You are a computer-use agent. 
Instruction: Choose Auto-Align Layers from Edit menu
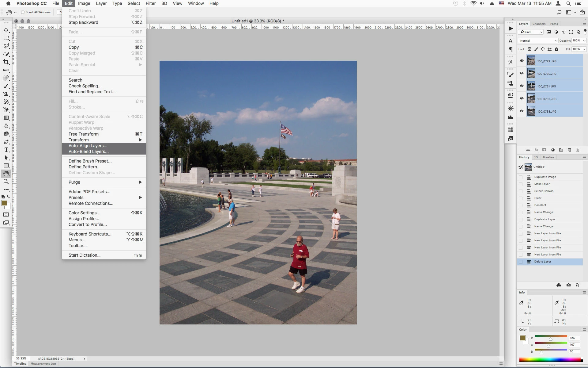coord(88,146)
